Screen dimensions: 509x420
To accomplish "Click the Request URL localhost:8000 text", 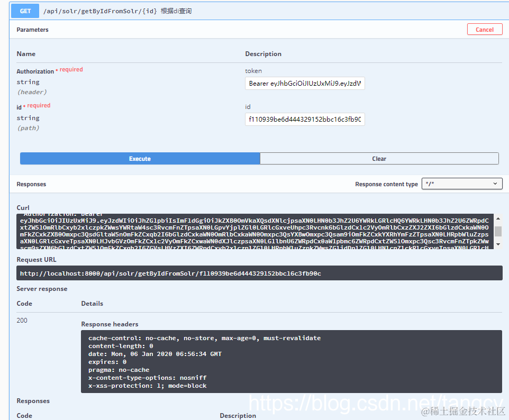I will [x=170, y=273].
